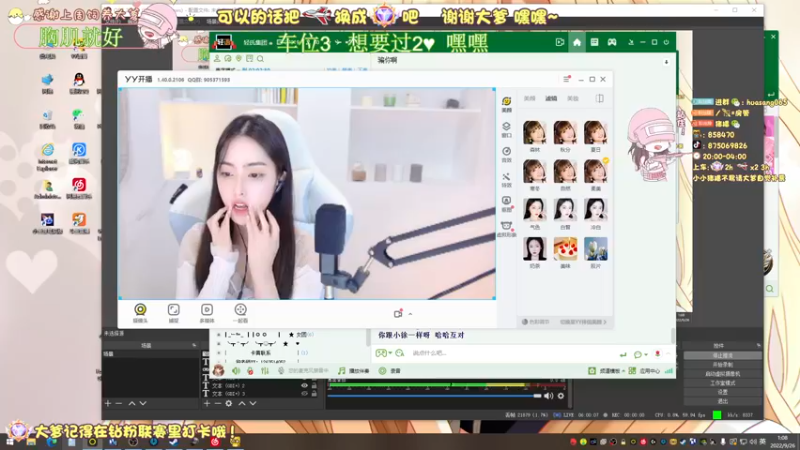The width and height of the screenshot is (800, 450).
Task: Toggle visibility eye of 文本 (GDI+) 3 source
Action: (304, 393)
